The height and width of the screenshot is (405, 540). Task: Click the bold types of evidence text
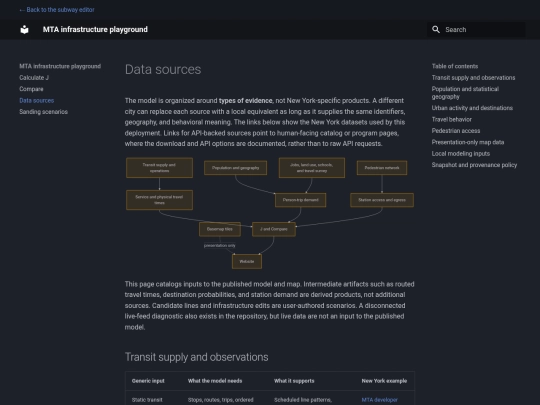tap(246, 101)
